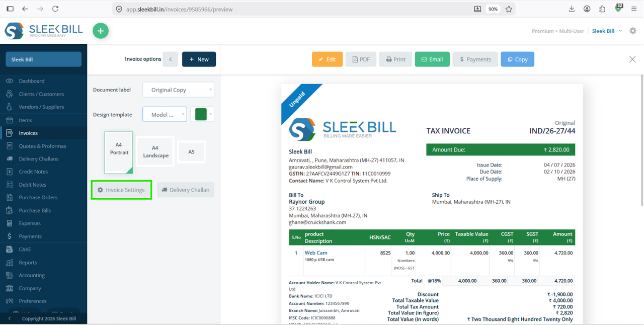The image size is (644, 325).
Task: Click the browser address bar URL
Action: 179,9
